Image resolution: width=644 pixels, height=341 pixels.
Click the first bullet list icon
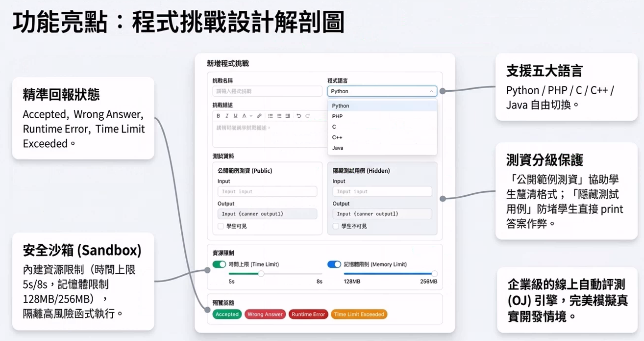point(271,116)
